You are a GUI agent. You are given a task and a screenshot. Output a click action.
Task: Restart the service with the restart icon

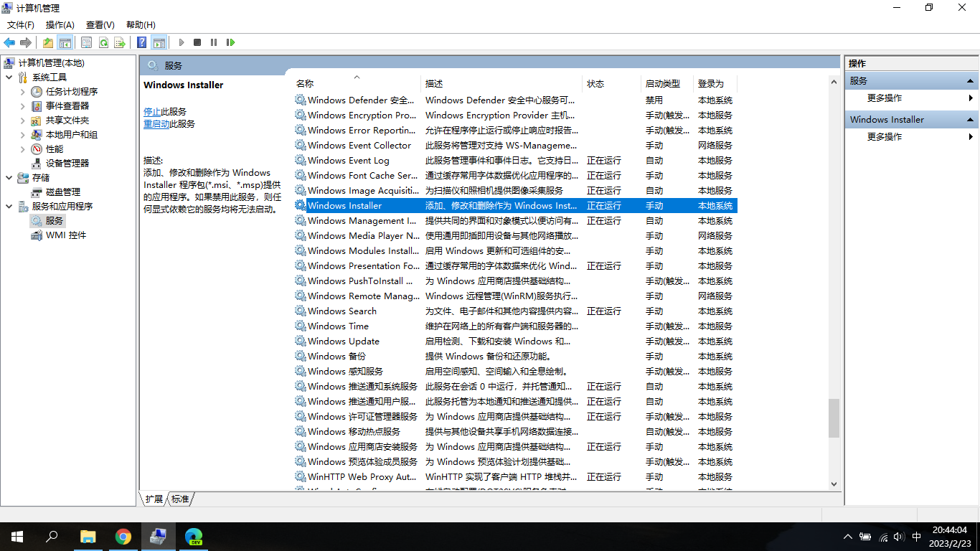(x=230, y=42)
